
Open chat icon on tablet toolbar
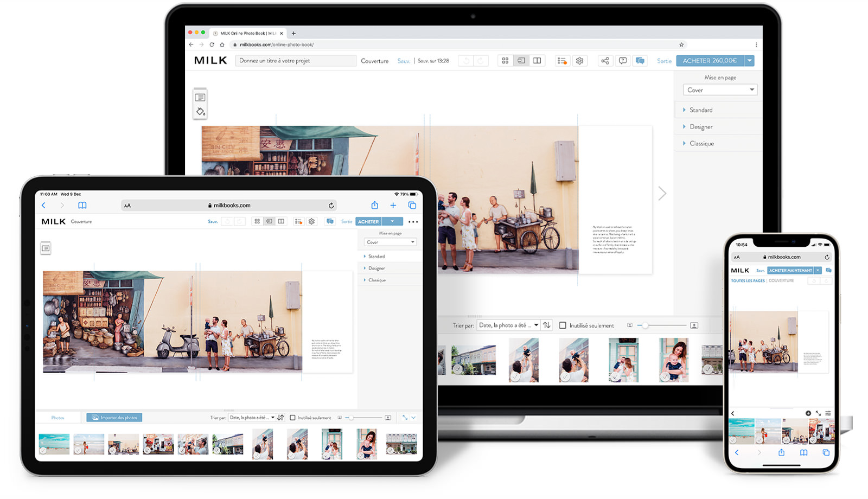pos(330,221)
